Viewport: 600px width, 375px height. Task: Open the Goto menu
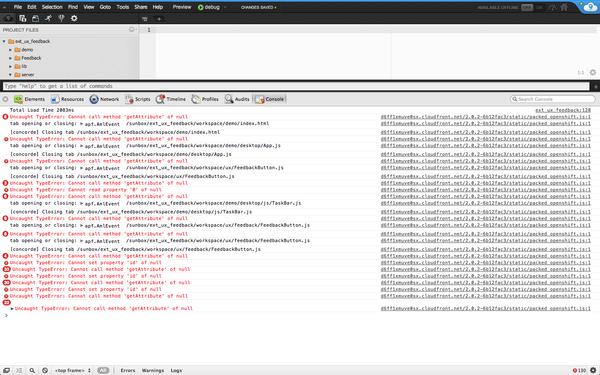pos(105,7)
